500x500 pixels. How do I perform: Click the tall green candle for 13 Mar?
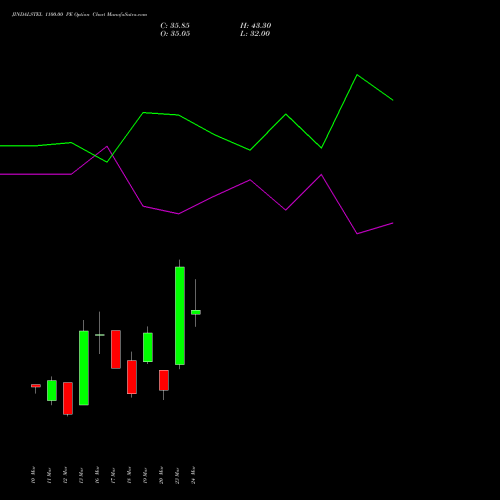[84, 368]
